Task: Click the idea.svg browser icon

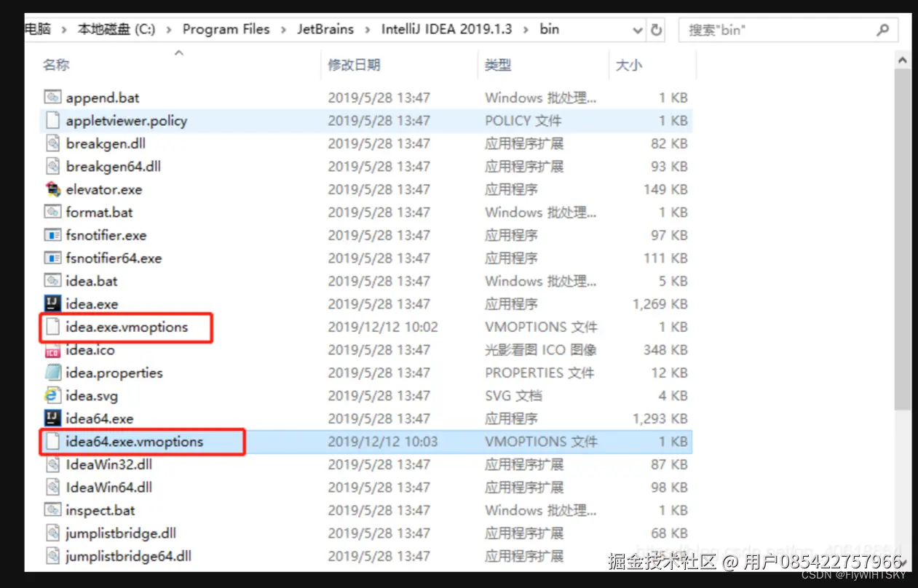Action: tap(52, 396)
